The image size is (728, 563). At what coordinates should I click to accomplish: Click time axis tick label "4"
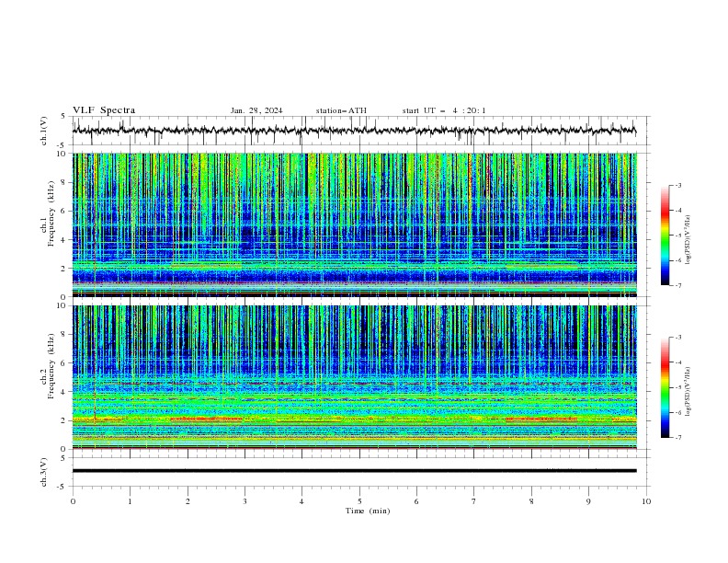(301, 501)
